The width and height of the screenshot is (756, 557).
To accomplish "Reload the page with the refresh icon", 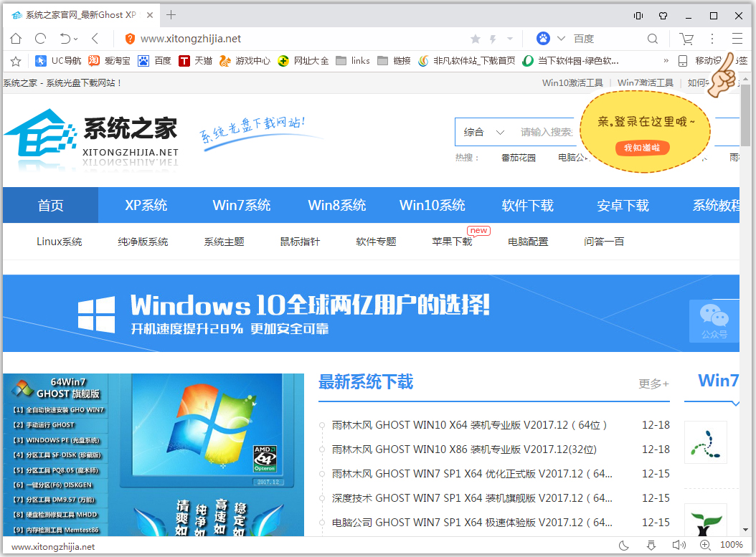I will [x=40, y=39].
